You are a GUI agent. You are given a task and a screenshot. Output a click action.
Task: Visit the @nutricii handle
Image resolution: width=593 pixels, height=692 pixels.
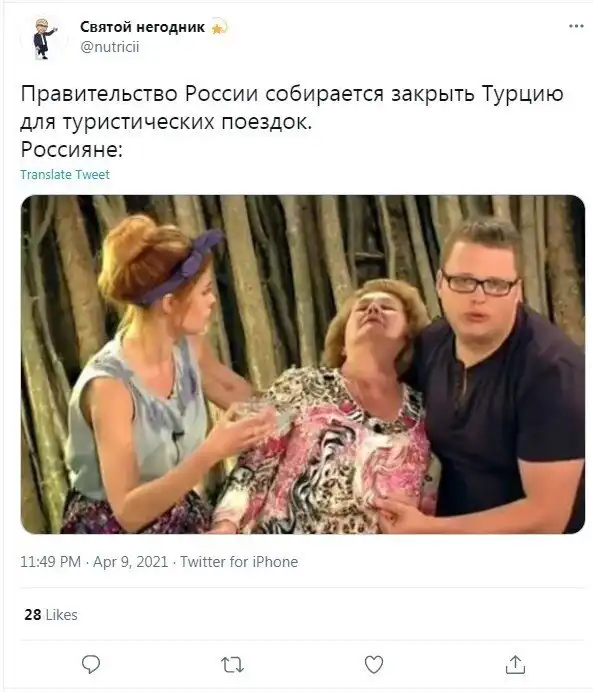(109, 46)
